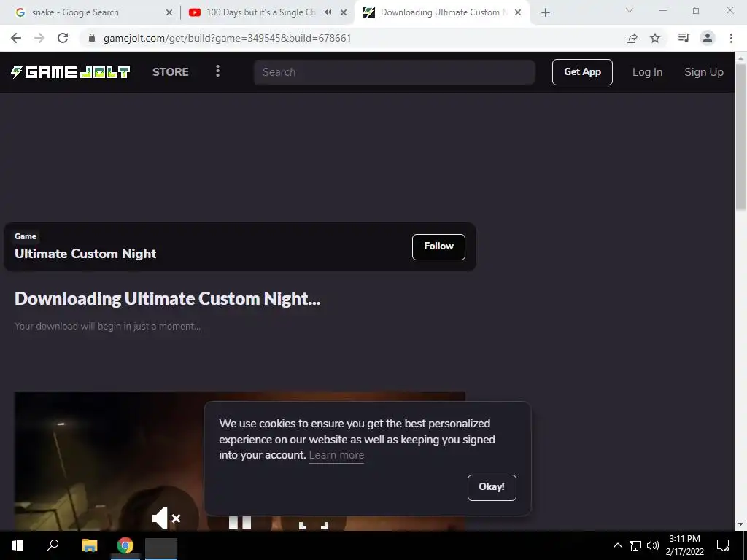Mute the YouTube tab audio icon
The width and height of the screenshot is (747, 560).
coord(328,12)
